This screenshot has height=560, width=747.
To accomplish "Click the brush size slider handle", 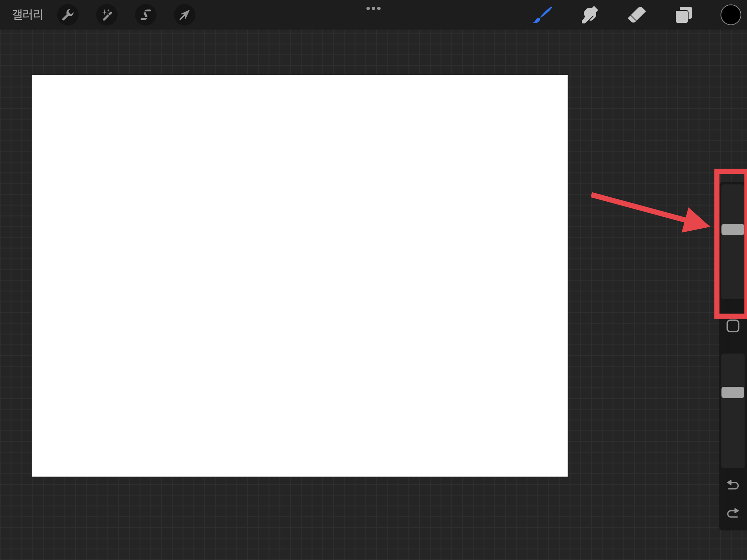I will click(x=733, y=230).
